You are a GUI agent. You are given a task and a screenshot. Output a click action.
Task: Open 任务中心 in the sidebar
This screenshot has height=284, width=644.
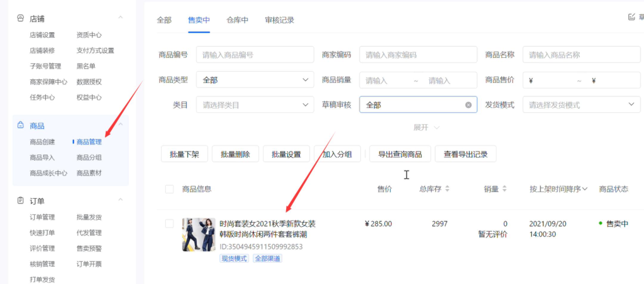coord(42,97)
